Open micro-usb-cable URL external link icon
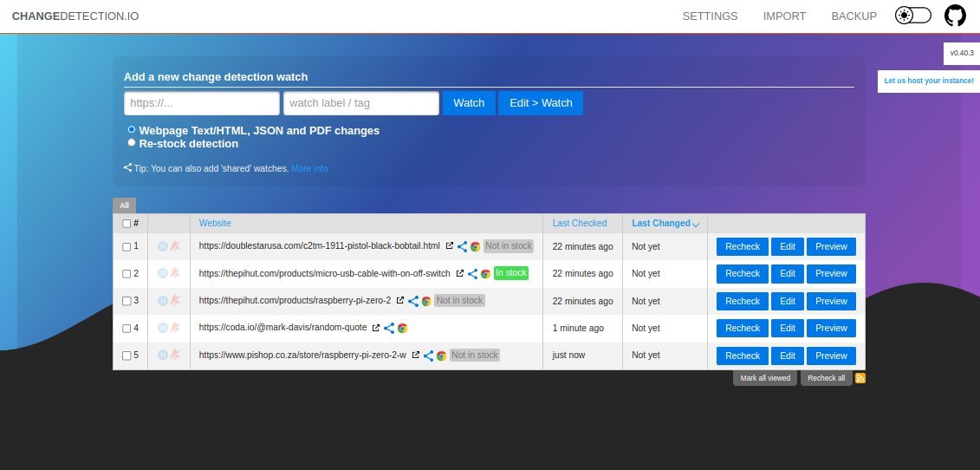This screenshot has width=980, height=470. tap(460, 273)
